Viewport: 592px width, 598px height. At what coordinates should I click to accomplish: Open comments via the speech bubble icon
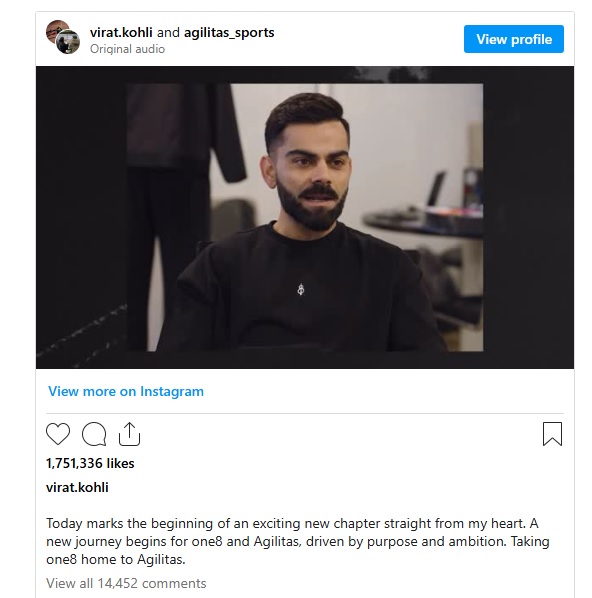point(94,434)
